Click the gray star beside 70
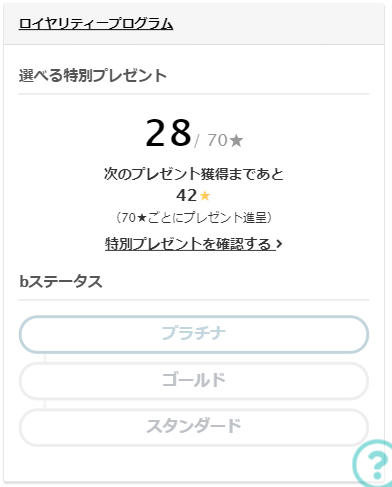Viewport: 392px width, 487px height. [x=236, y=140]
